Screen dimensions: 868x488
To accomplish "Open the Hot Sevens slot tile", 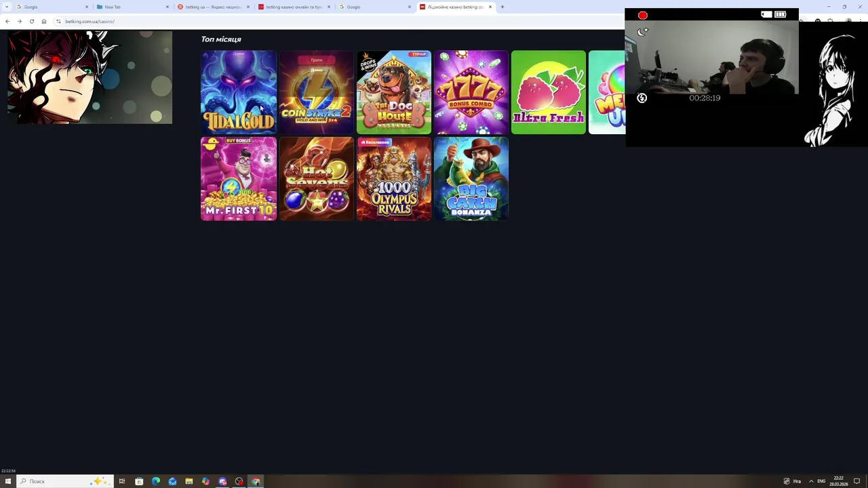I will tap(316, 179).
